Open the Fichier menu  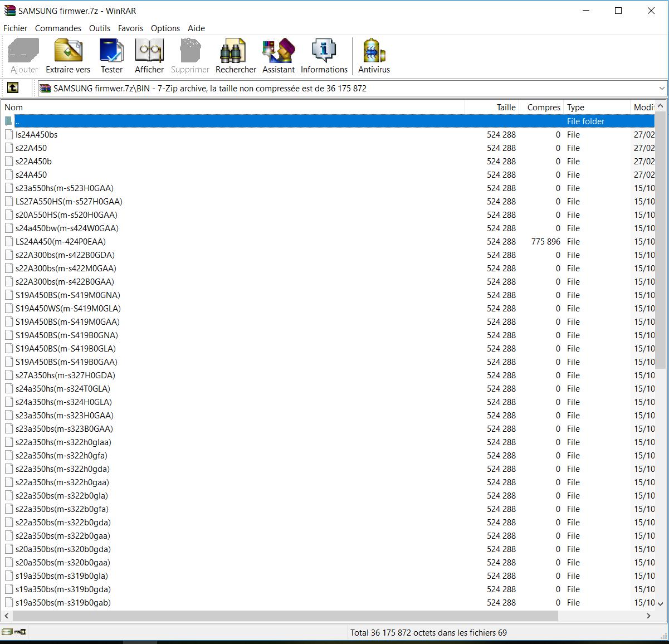tap(15, 28)
